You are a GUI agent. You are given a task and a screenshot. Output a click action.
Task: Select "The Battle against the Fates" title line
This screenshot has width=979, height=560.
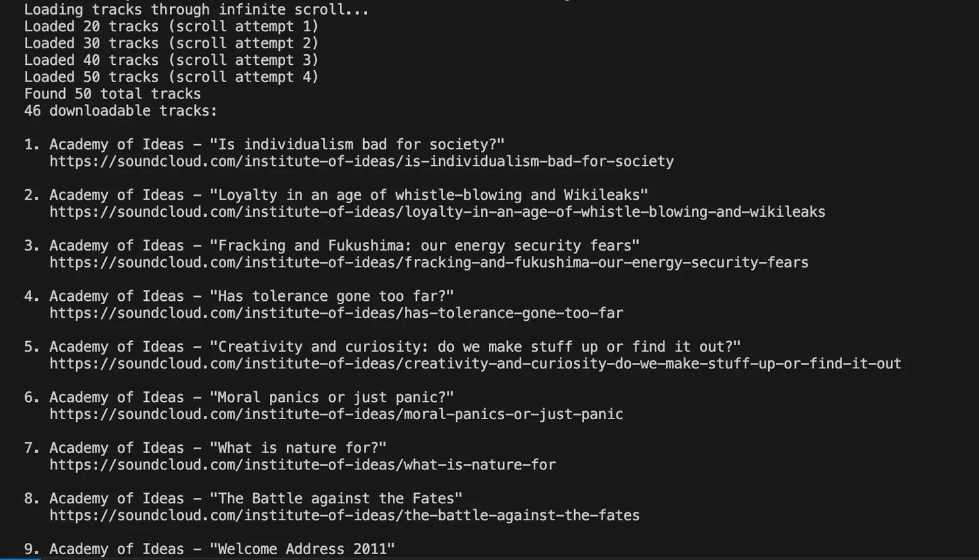pyautogui.click(x=336, y=499)
